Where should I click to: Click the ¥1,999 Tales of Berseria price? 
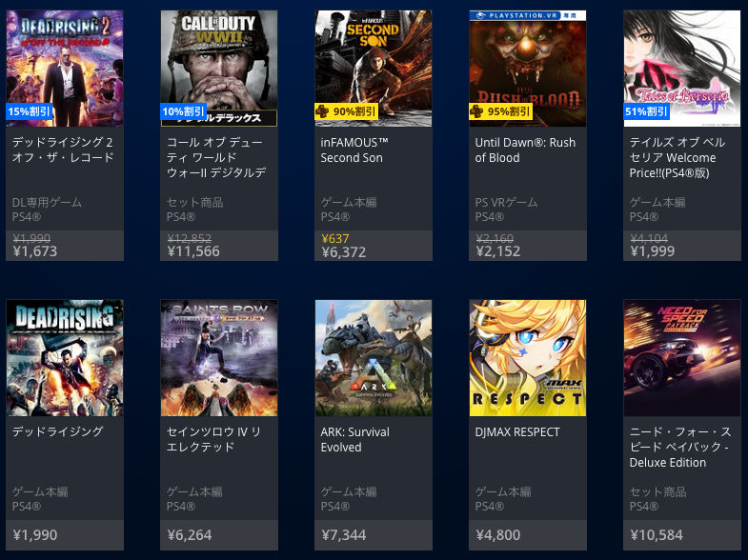point(652,251)
